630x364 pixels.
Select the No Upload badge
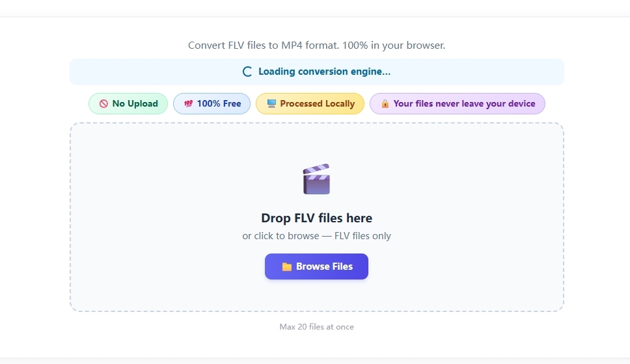pos(128,104)
